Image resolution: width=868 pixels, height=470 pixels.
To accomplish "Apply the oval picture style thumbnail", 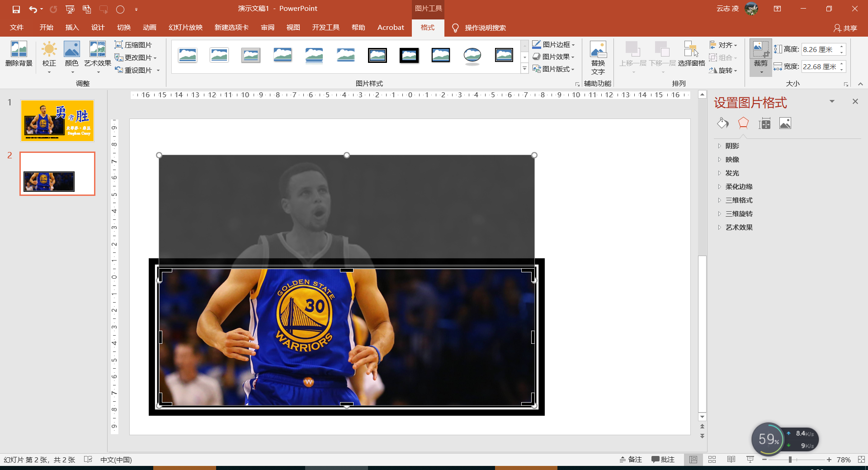I will [472, 56].
